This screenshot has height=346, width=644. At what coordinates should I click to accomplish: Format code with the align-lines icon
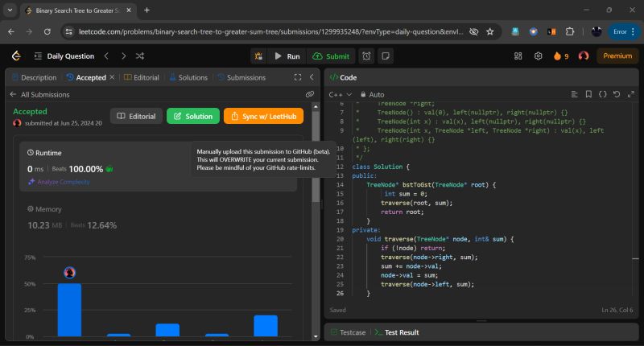[x=575, y=94]
